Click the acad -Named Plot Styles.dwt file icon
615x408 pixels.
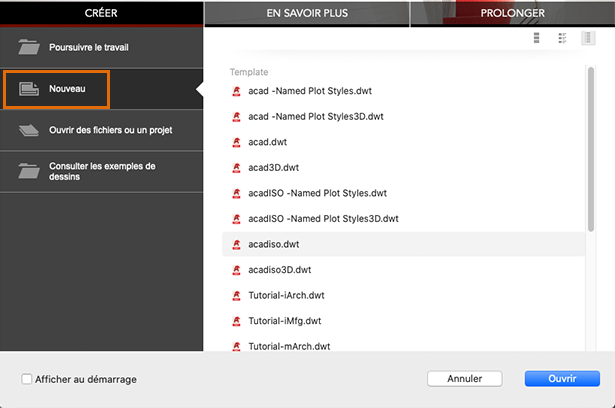pyautogui.click(x=236, y=91)
